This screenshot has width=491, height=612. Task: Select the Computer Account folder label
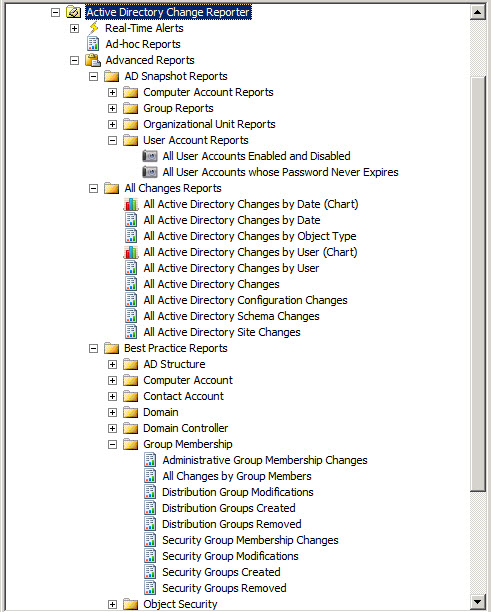click(188, 380)
